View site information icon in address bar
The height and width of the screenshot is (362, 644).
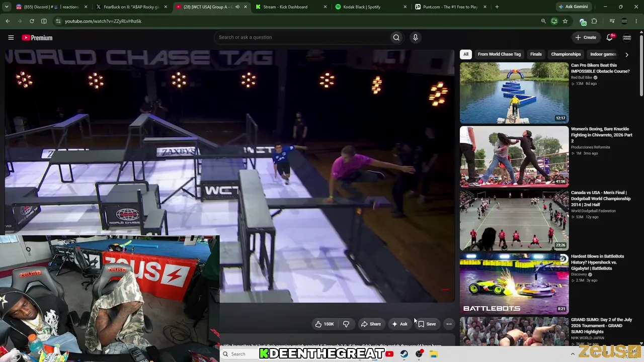(58, 21)
